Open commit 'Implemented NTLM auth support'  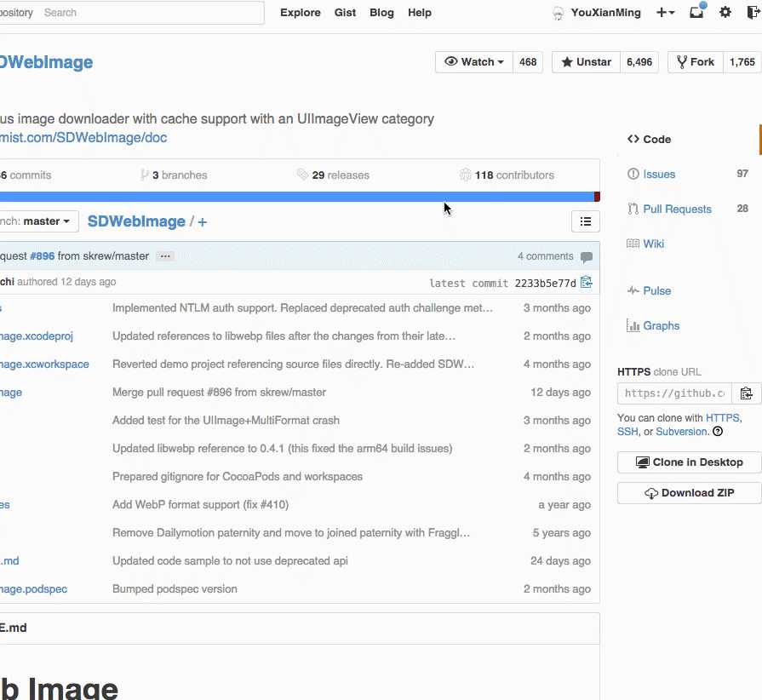point(302,308)
